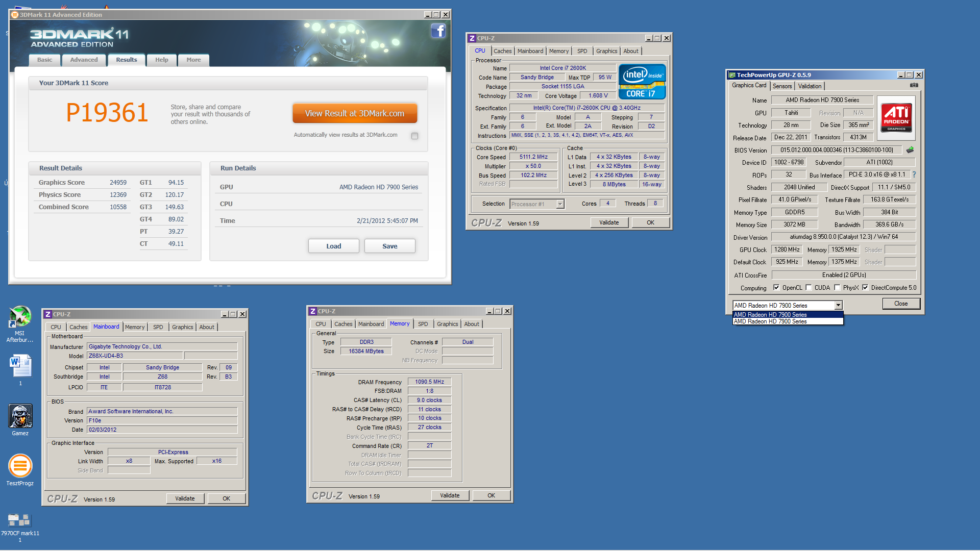Expand the Processor #1 selection dropdown
The height and width of the screenshot is (551, 980).
(560, 204)
